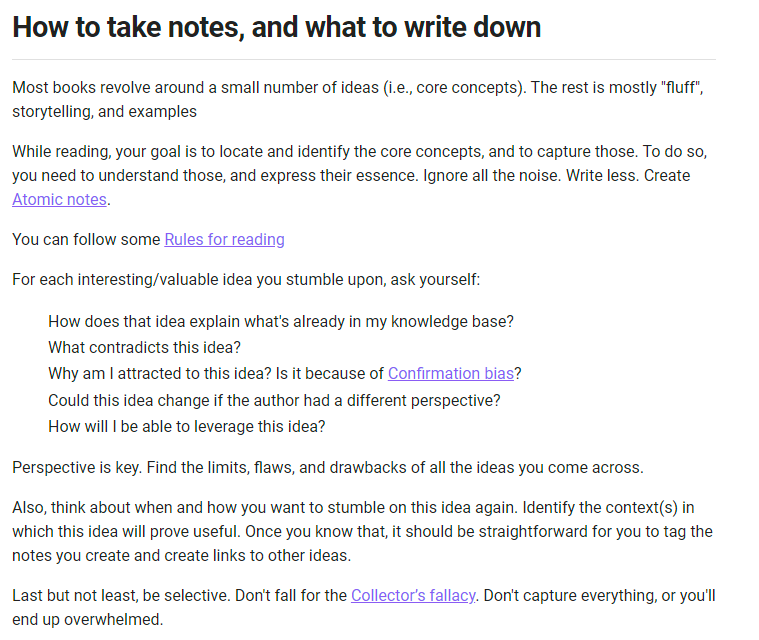Viewport: 759px width, 640px height.
Task: Click the 'Perspective is key' paragraph
Action: coord(327,467)
